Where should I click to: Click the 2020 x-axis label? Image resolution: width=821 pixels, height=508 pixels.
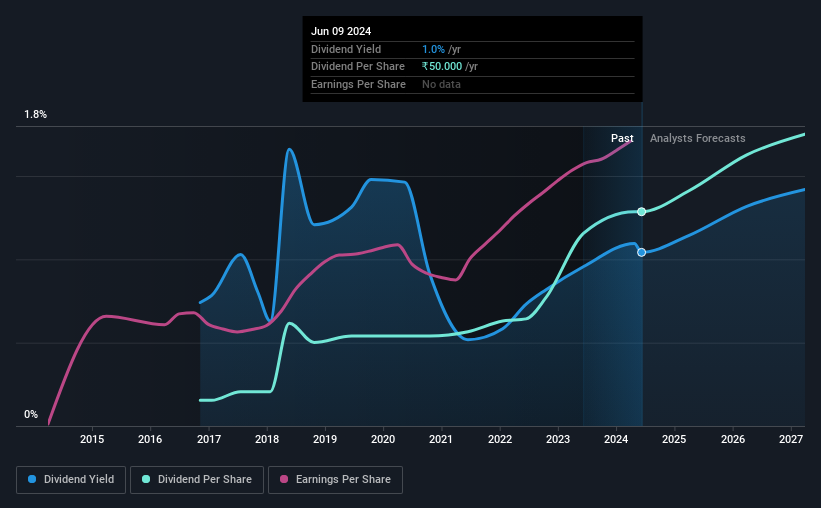point(383,439)
